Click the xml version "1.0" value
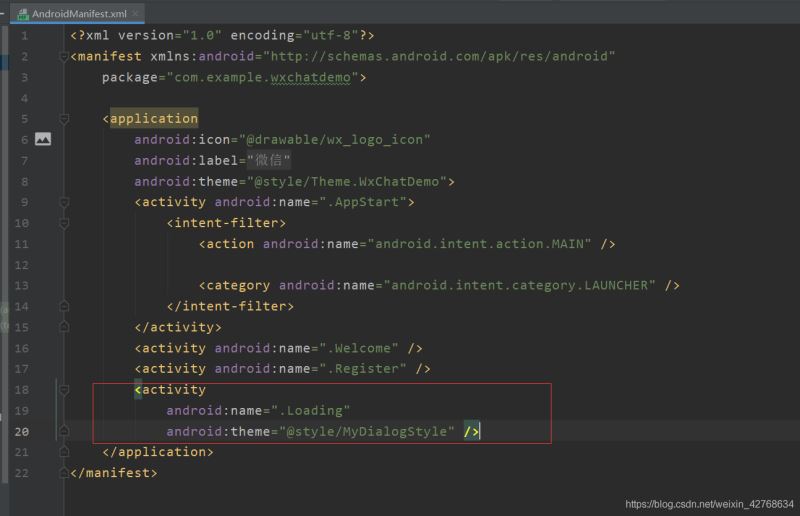800x516 pixels. [x=202, y=36]
